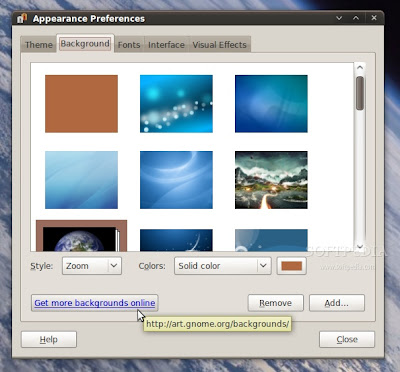Open the Fonts tab
This screenshot has height=372, width=400.
pos(129,45)
